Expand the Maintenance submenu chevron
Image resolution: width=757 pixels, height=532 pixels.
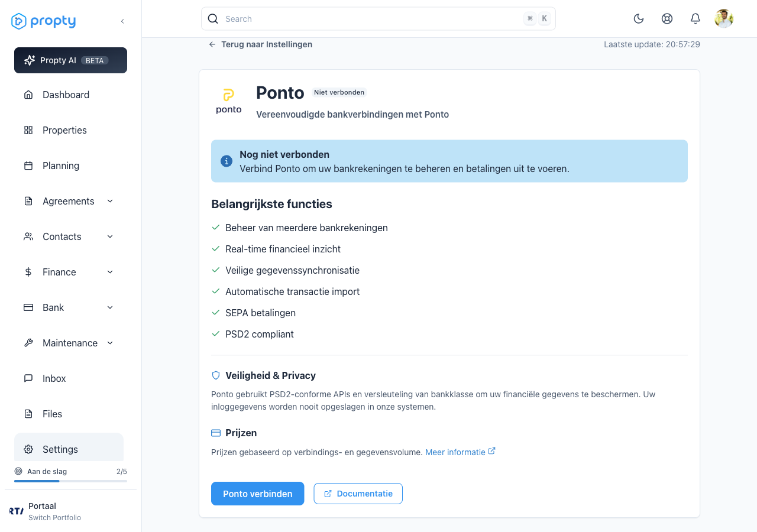click(110, 343)
